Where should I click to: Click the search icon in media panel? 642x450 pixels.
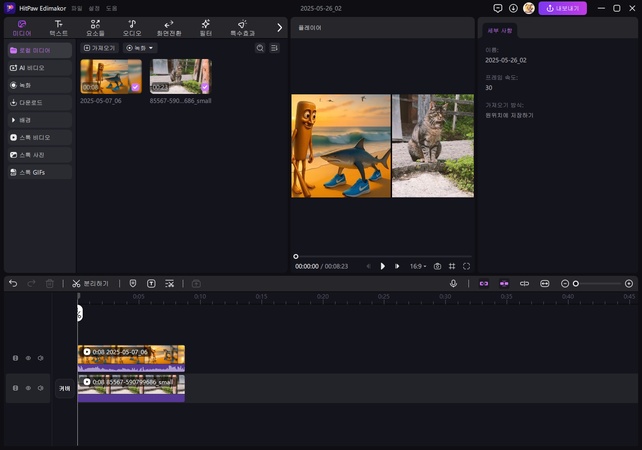coord(260,48)
